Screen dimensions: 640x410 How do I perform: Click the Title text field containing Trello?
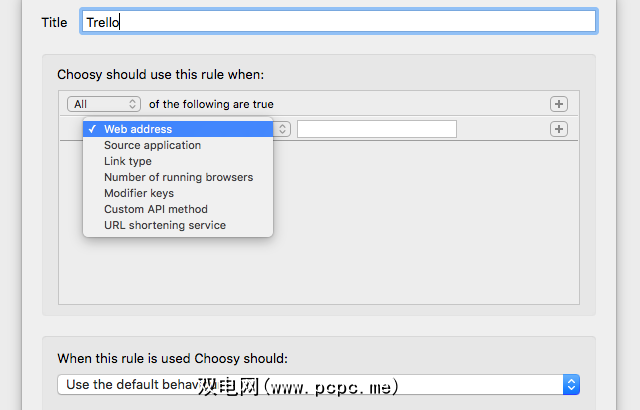tap(338, 21)
